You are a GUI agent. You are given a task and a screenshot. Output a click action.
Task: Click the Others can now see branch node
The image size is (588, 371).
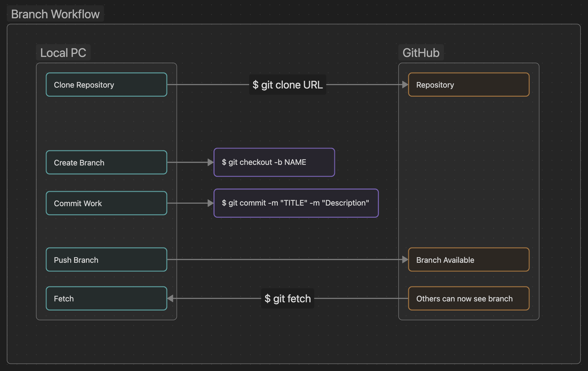(x=468, y=298)
